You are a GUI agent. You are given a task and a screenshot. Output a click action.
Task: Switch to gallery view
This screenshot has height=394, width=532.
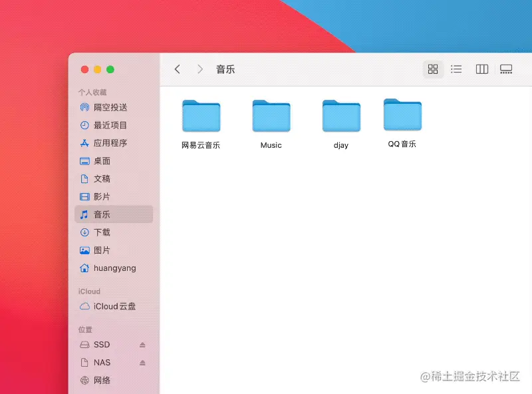click(506, 69)
